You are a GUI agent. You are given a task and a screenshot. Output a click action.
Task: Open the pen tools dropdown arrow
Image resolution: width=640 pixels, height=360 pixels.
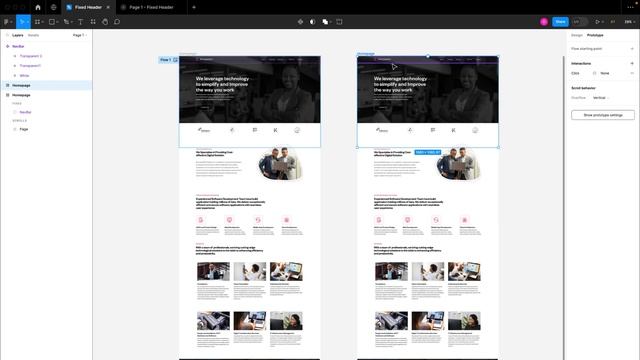72,22
